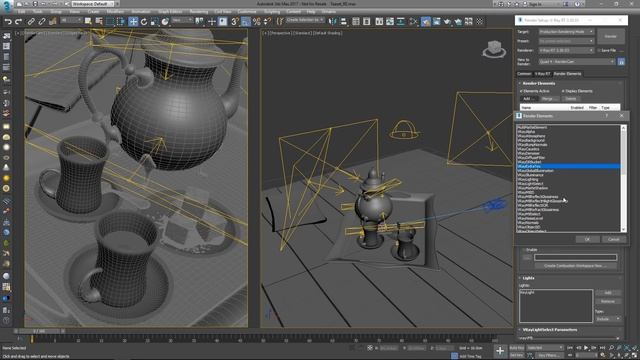Toggle the Display Elements checkbox
Viewport: 640px width, 360px height.
click(x=563, y=91)
